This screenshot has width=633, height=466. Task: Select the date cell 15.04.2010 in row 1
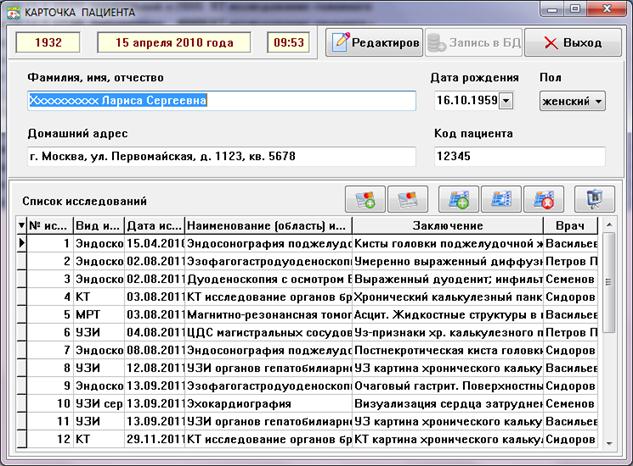(x=155, y=243)
